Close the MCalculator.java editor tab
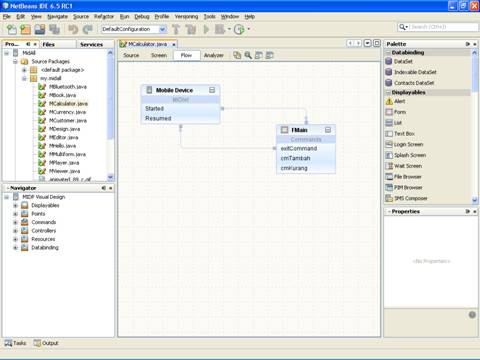480x360 pixels. click(x=174, y=44)
